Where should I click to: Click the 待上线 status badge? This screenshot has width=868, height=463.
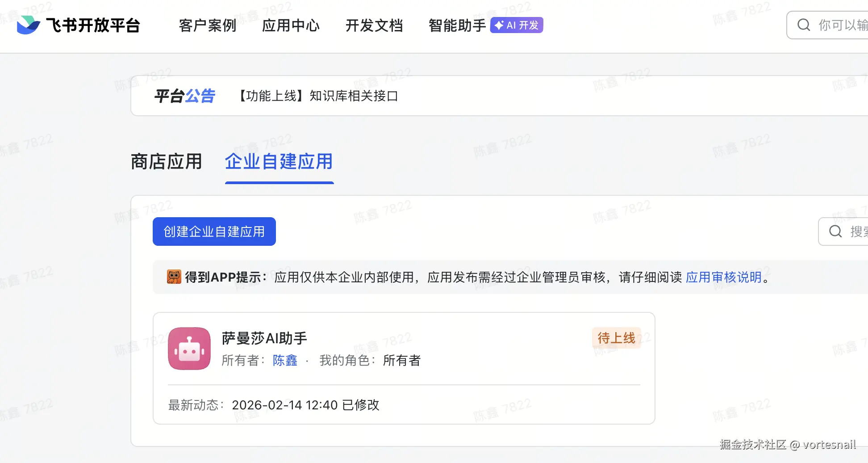tap(616, 338)
